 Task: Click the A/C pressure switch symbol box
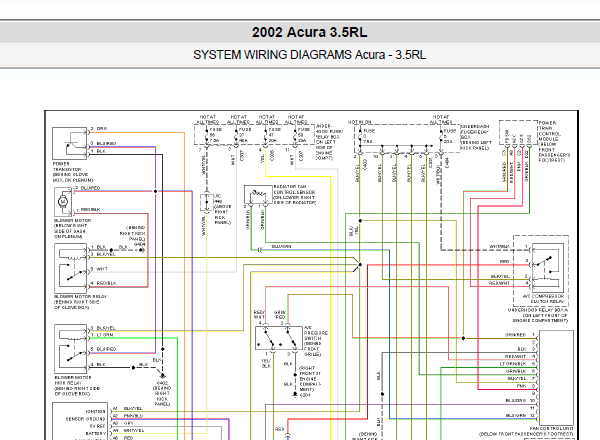tap(279, 338)
